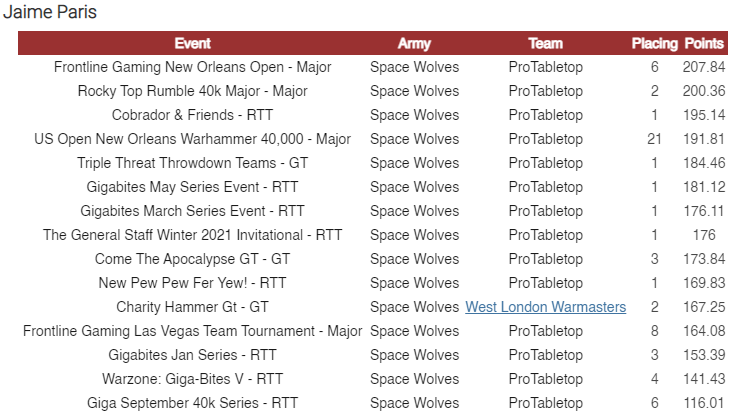Select Warzone: Giga-Bites V RTT row
Screen dimensions: 739x417
[x=192, y=379]
